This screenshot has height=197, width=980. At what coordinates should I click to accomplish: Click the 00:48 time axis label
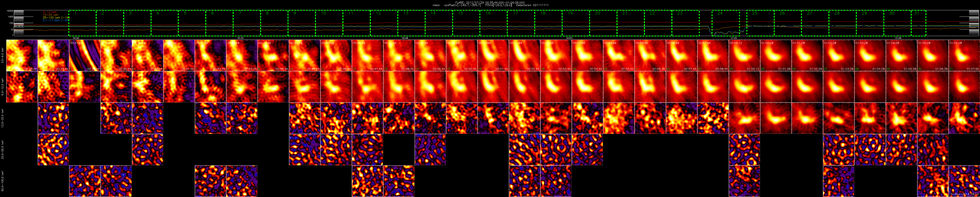coord(405,38)
